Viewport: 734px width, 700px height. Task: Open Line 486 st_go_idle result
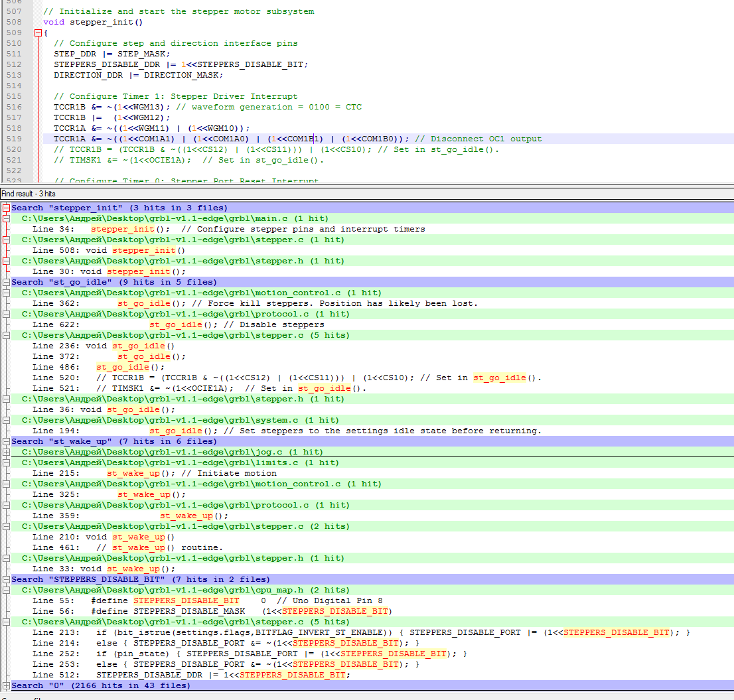pyautogui.click(x=98, y=368)
